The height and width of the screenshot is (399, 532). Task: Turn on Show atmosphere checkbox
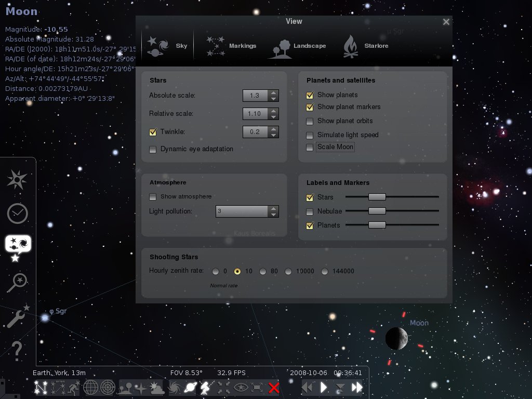(153, 197)
